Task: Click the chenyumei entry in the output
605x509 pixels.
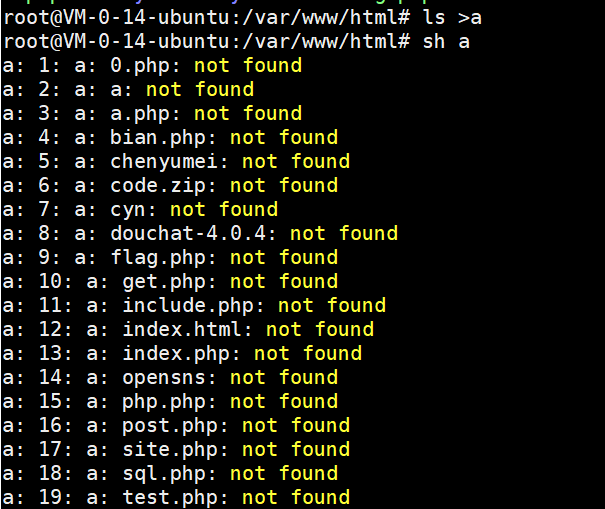Action: pyautogui.click(x=164, y=162)
